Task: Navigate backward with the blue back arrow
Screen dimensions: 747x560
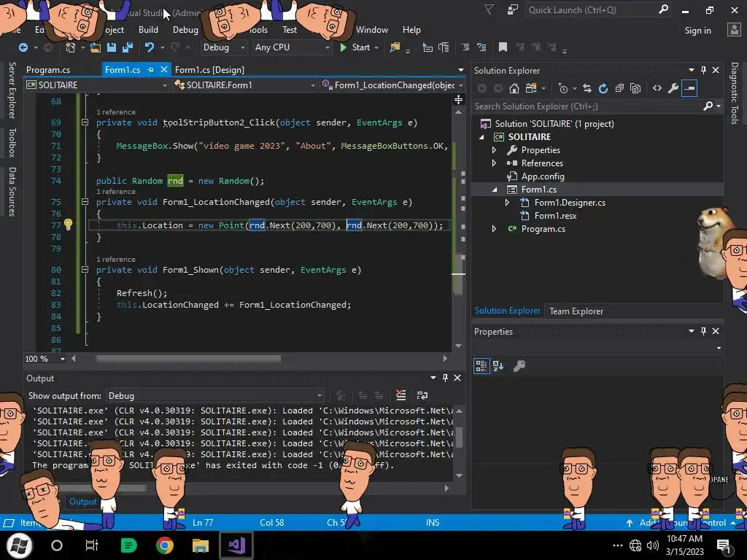Action: (x=23, y=47)
